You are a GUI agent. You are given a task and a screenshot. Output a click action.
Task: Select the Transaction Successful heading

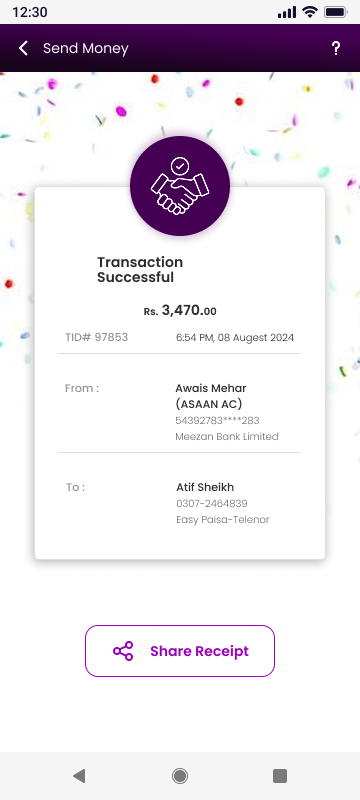tap(140, 270)
